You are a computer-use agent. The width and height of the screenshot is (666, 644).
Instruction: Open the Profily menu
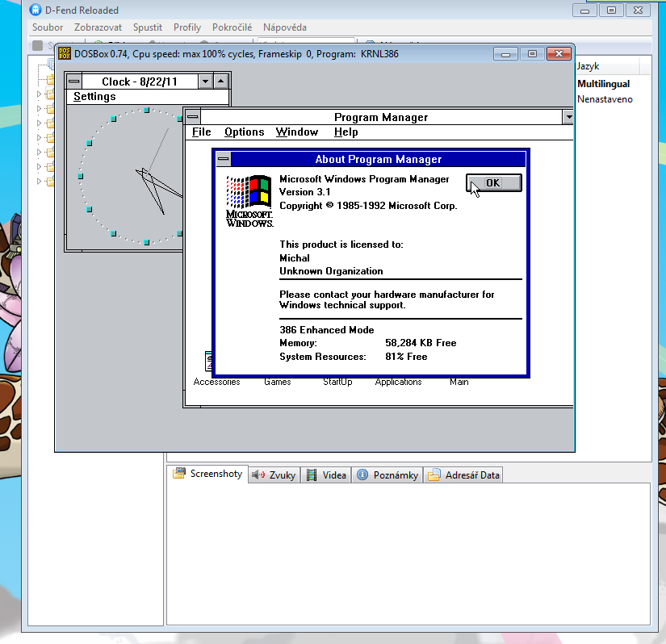pyautogui.click(x=187, y=27)
